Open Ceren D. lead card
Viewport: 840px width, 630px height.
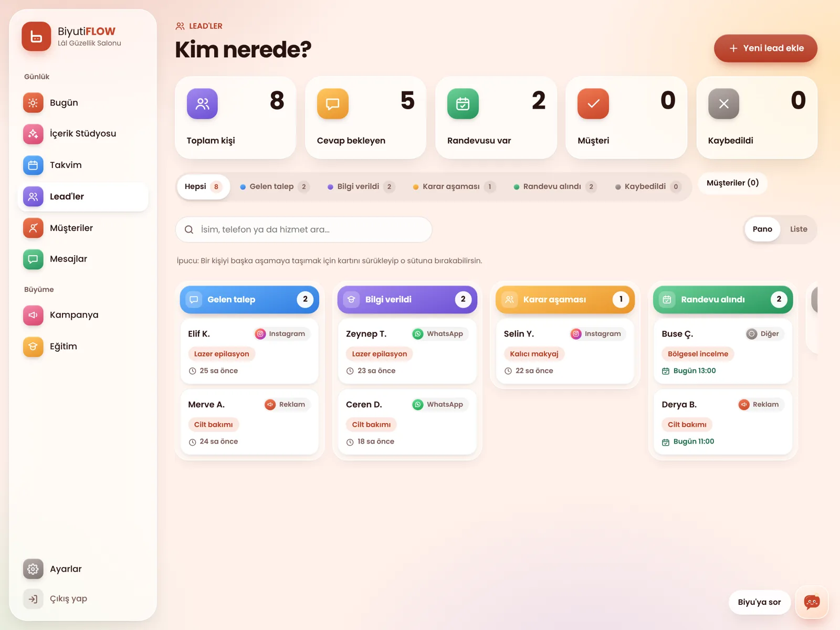407,422
